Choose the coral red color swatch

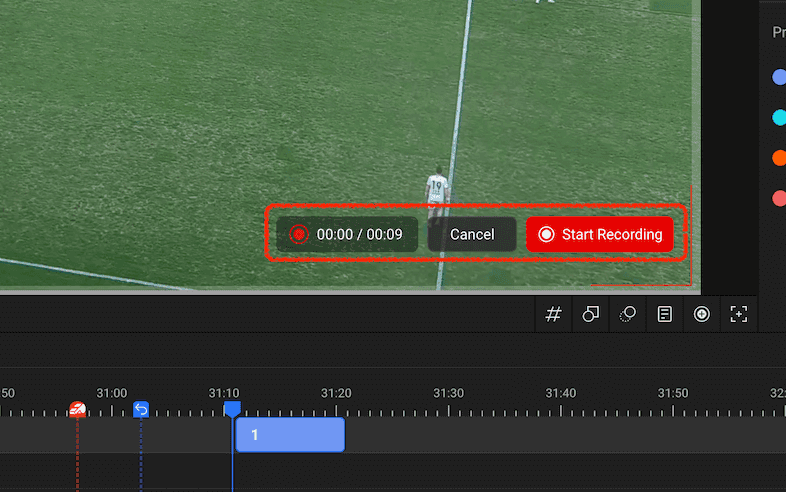pos(779,198)
